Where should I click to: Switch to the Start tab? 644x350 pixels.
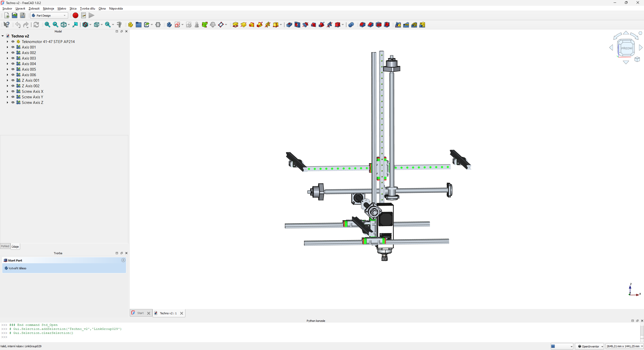(140, 313)
